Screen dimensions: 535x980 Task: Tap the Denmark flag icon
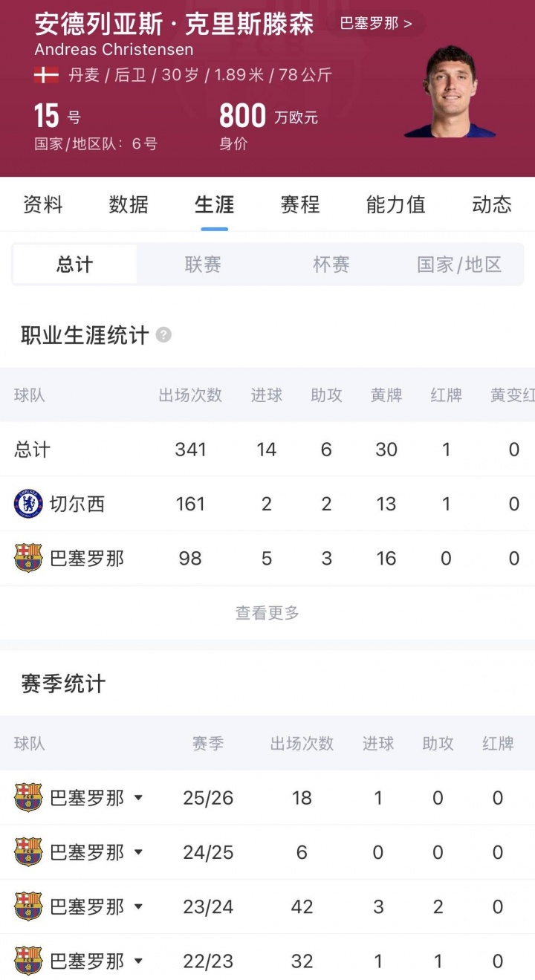(x=46, y=75)
